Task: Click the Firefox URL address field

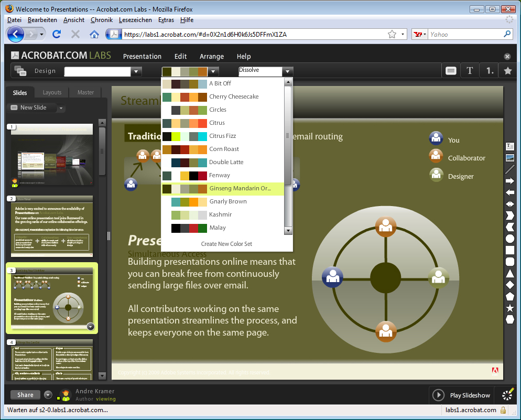Action: (254, 34)
